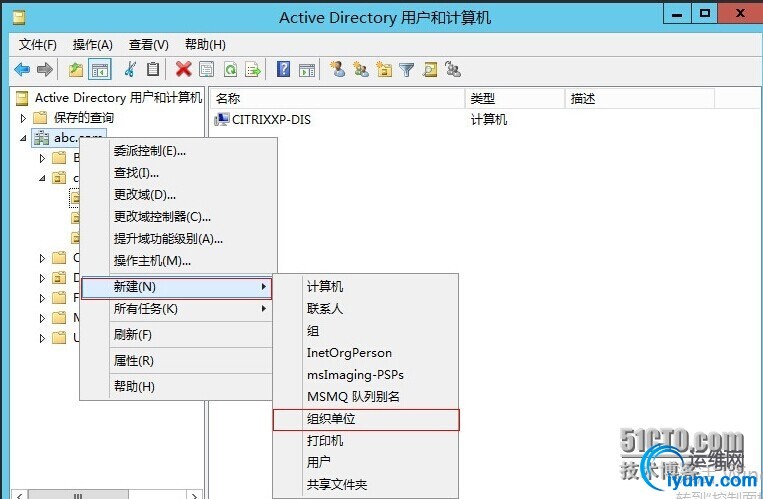Select 计算机 in the New submenu

[x=365, y=287]
